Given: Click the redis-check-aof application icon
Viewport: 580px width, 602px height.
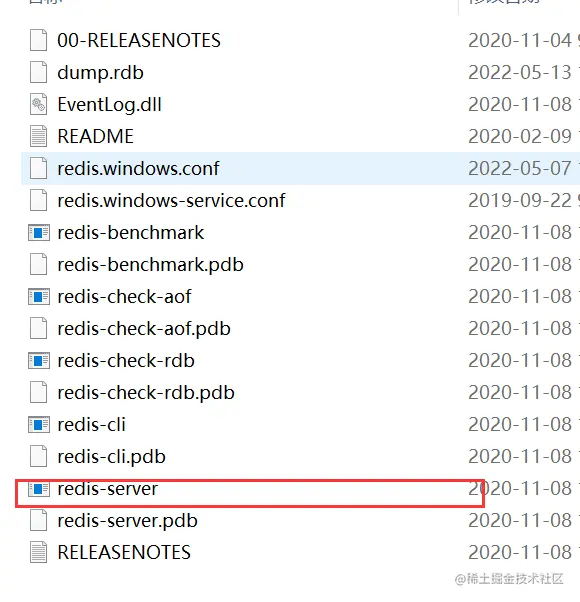Looking at the screenshot, I should pos(39,297).
